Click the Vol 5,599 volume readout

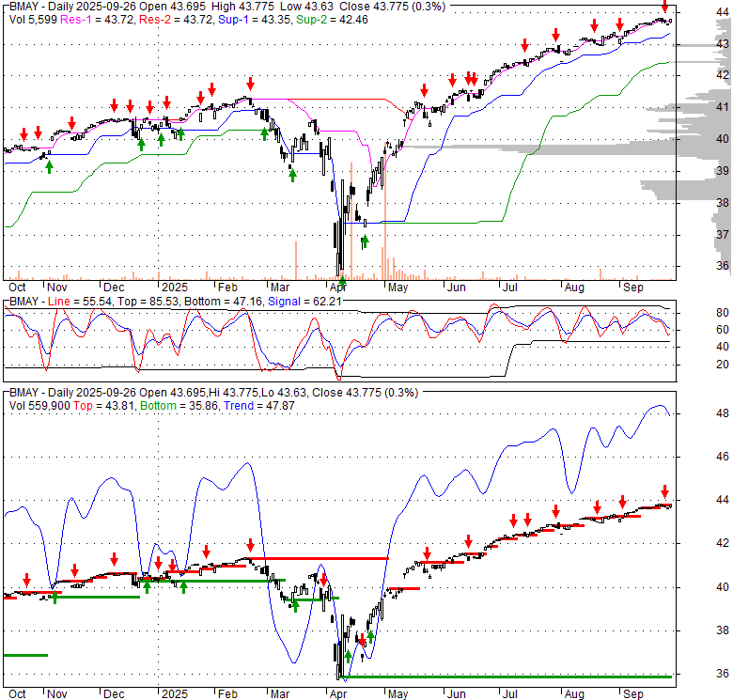pos(33,20)
